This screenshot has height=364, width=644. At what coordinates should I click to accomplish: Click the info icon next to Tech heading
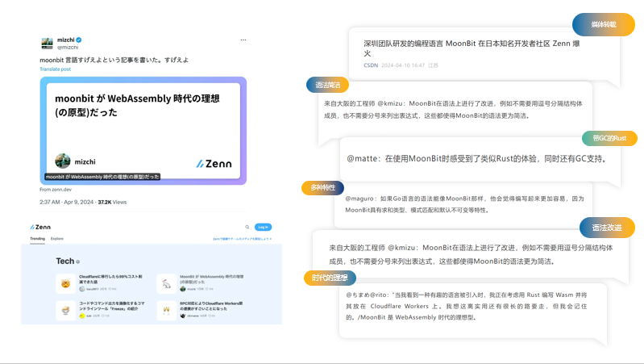pyautogui.click(x=79, y=261)
